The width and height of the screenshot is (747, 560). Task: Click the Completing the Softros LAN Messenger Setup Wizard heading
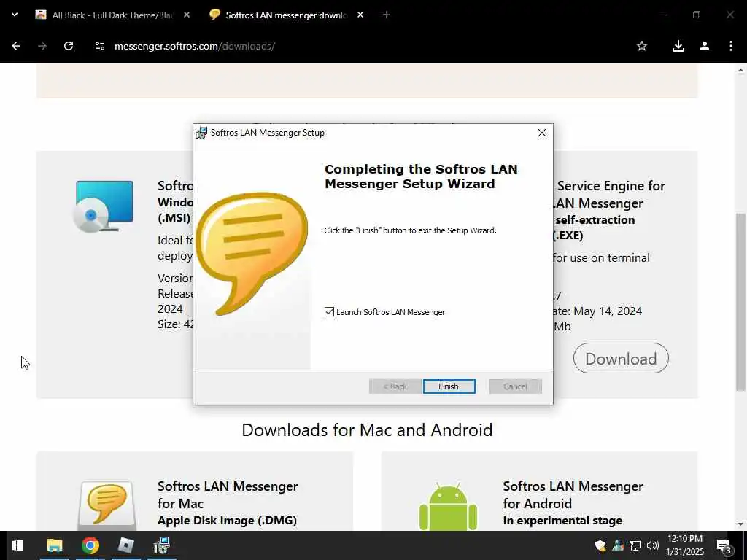pyautogui.click(x=421, y=176)
